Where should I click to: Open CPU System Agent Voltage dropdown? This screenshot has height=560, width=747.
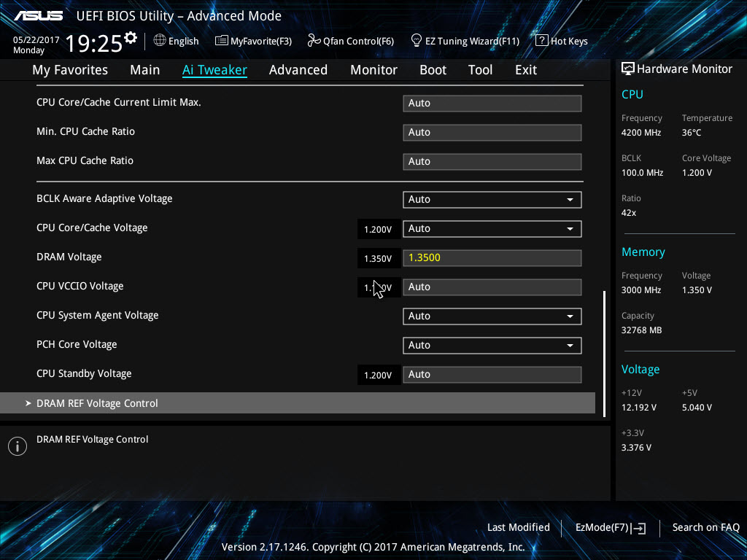(492, 316)
